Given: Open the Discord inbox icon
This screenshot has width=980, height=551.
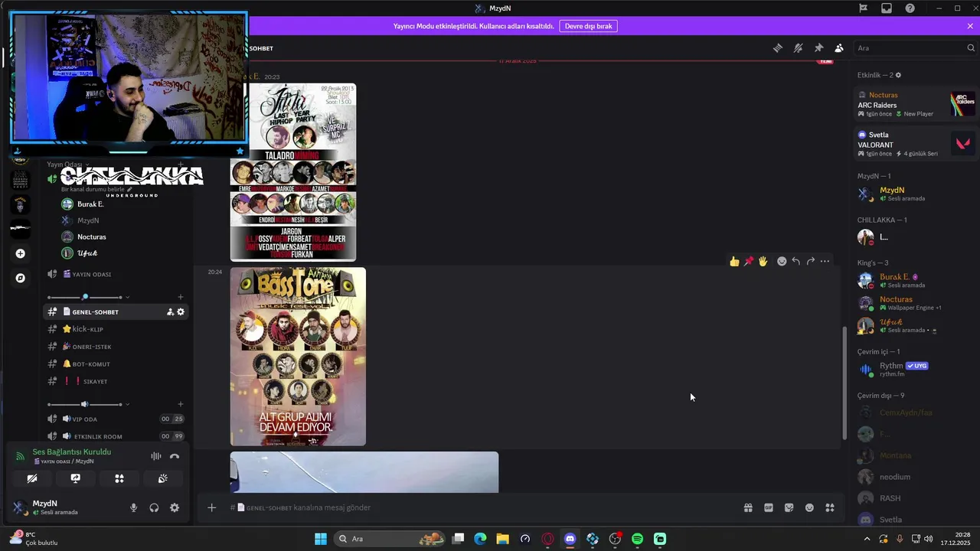Looking at the screenshot, I should click(x=887, y=8).
